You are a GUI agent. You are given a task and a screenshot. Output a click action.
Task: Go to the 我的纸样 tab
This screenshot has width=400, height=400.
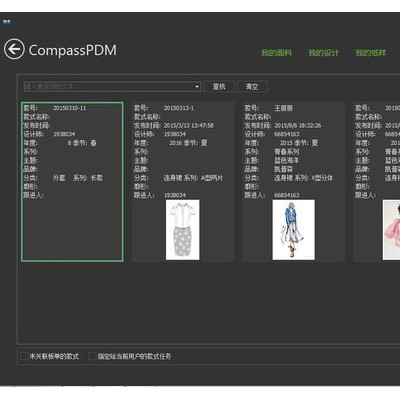pyautogui.click(x=371, y=53)
